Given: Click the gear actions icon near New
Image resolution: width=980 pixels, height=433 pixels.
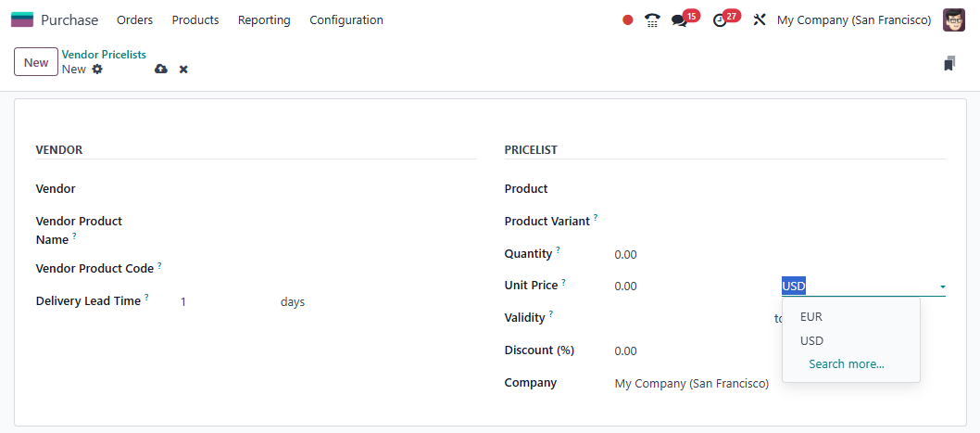Looking at the screenshot, I should tap(97, 70).
